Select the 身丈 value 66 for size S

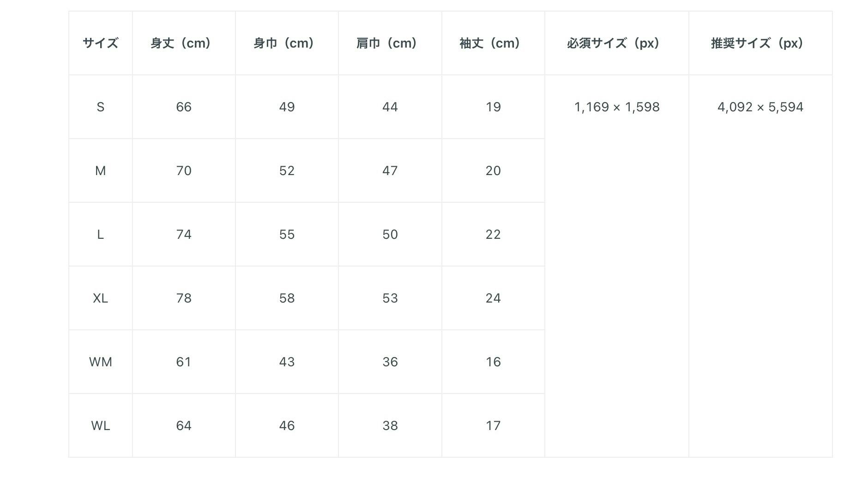tap(184, 107)
